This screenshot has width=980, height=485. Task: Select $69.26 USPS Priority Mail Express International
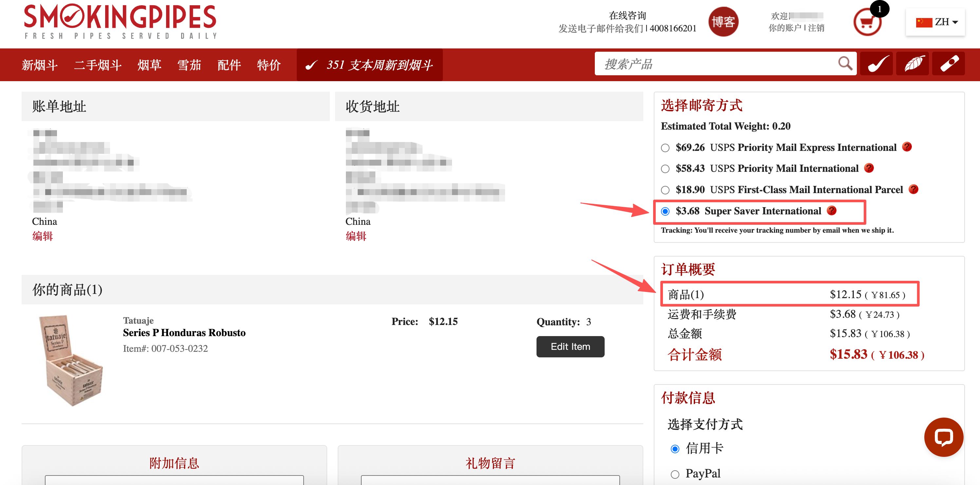click(x=665, y=148)
